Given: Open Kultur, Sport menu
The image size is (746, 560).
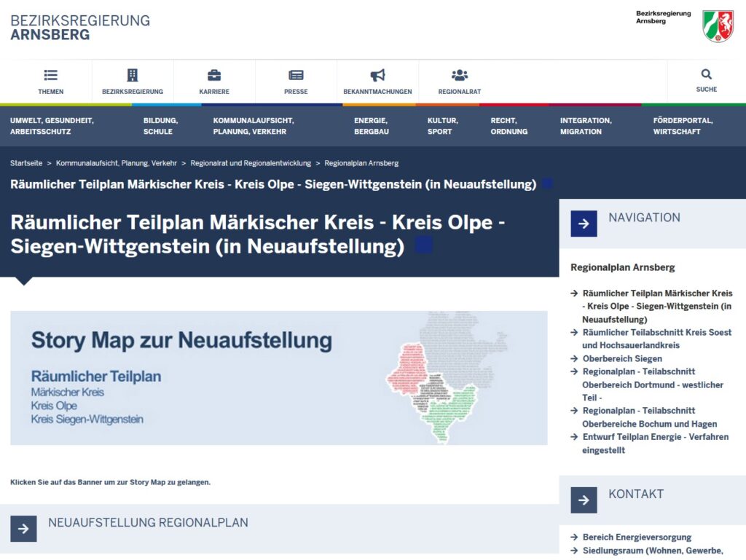Looking at the screenshot, I should [442, 126].
